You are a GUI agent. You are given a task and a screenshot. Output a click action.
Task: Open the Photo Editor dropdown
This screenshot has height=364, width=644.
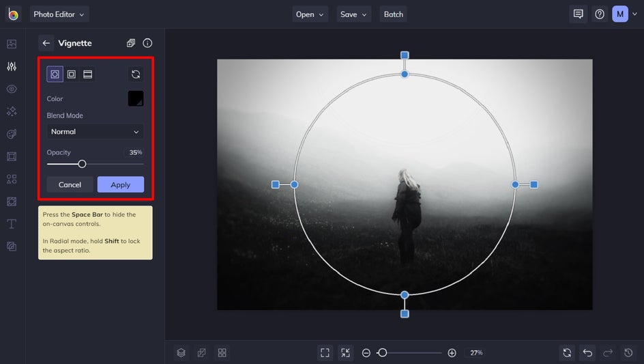click(59, 14)
